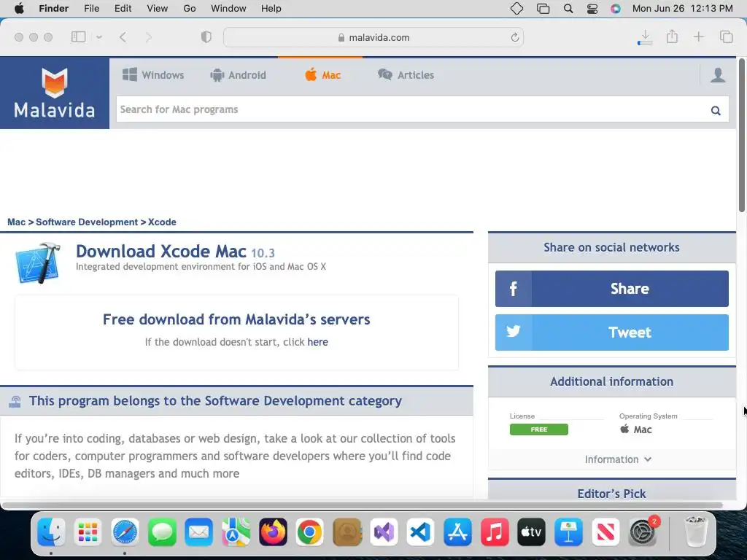Open privacy report shield icon
This screenshot has width=747, height=560.
point(206,36)
